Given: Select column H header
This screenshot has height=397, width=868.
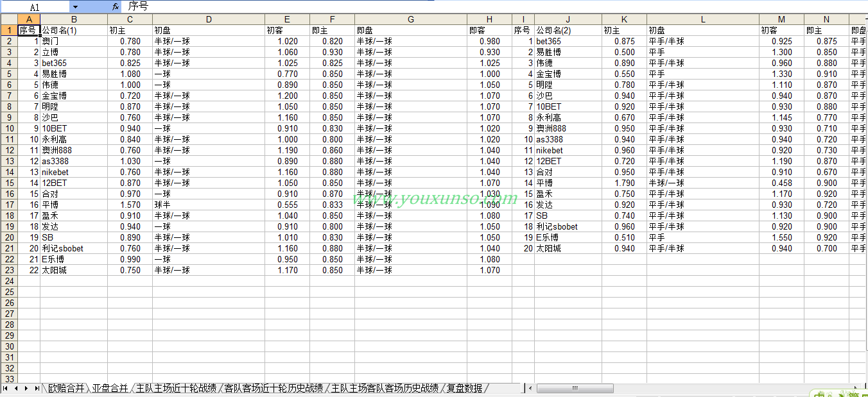Looking at the screenshot, I should (490, 19).
